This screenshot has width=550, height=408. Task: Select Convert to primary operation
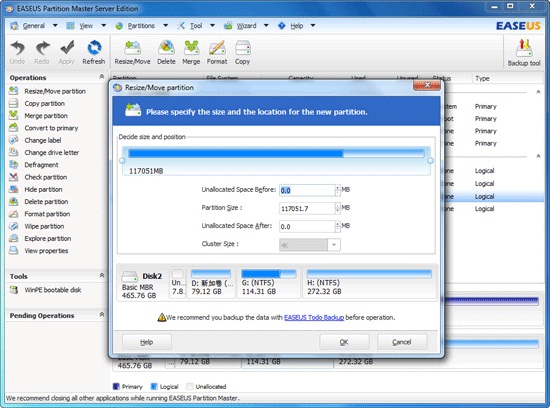click(x=43, y=128)
